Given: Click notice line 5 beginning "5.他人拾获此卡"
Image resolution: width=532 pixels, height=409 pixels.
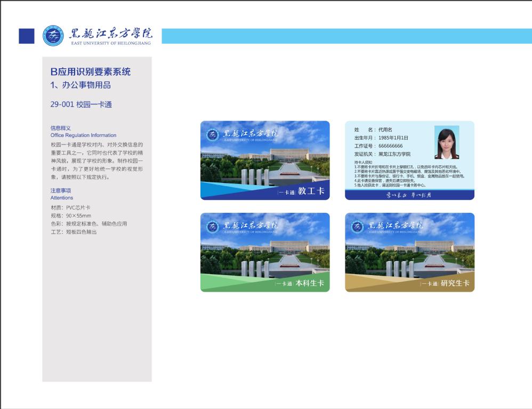Looking at the screenshot, I should (x=390, y=186).
